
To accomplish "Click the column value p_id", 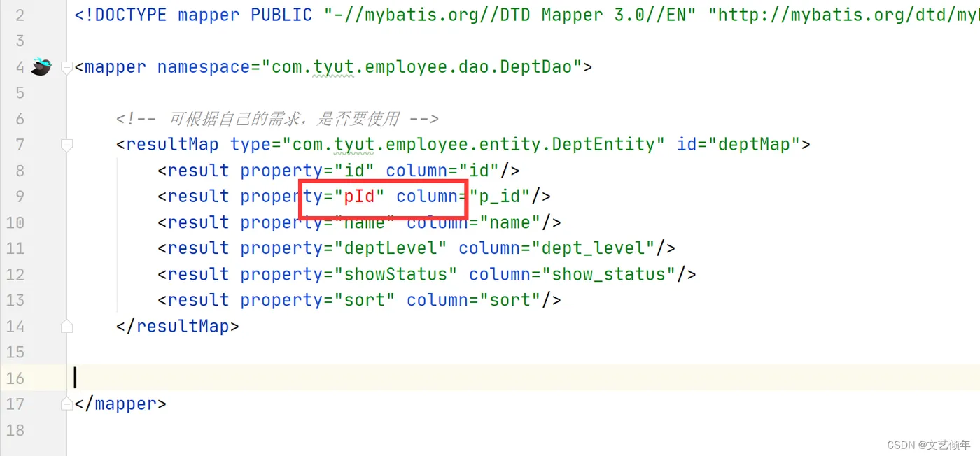I will click(500, 197).
